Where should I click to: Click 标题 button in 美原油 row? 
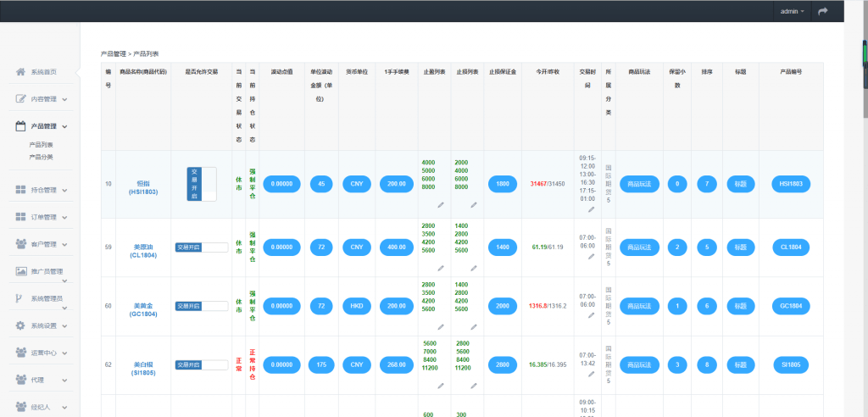pyautogui.click(x=740, y=247)
